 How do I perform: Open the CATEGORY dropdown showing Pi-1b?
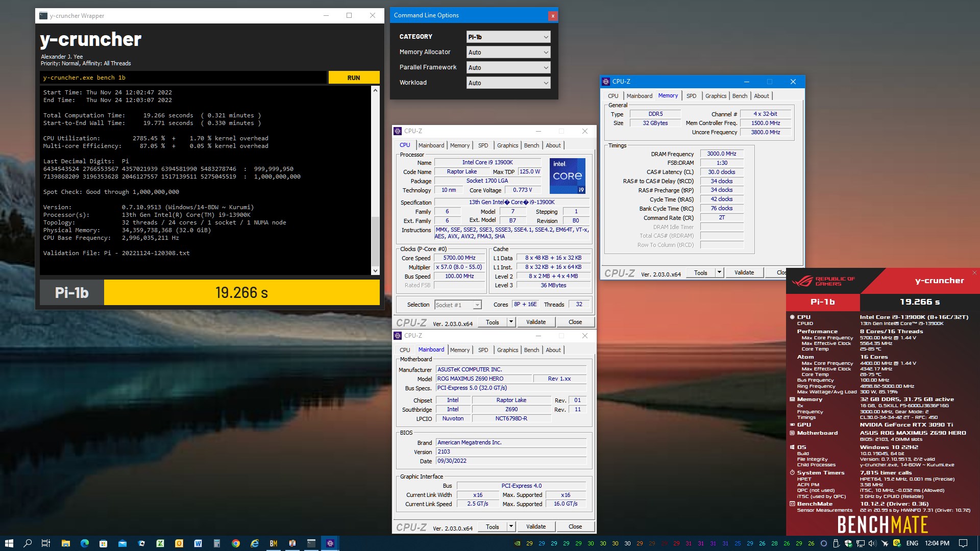pyautogui.click(x=508, y=37)
